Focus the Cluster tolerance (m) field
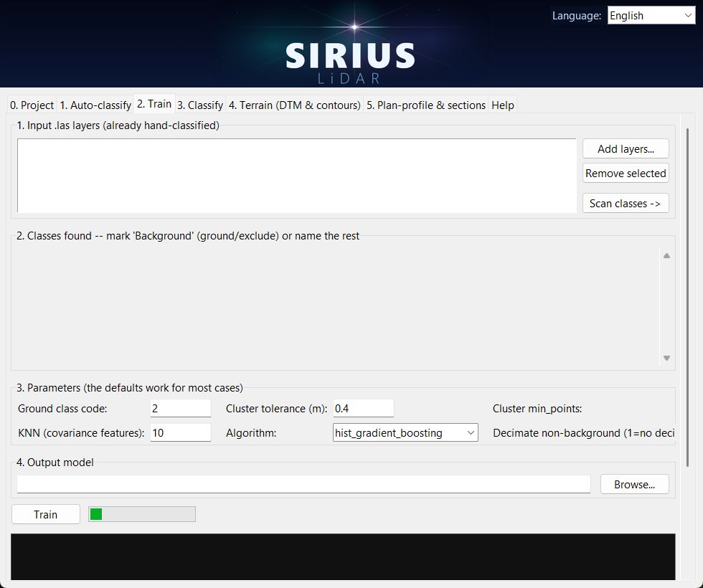The width and height of the screenshot is (703, 588). tap(364, 408)
